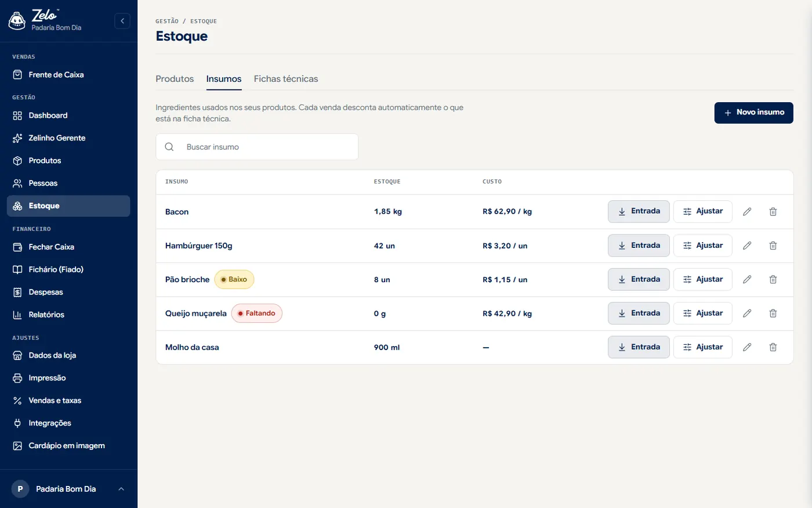Edit Molho da casa via pencil icon

pos(747,347)
